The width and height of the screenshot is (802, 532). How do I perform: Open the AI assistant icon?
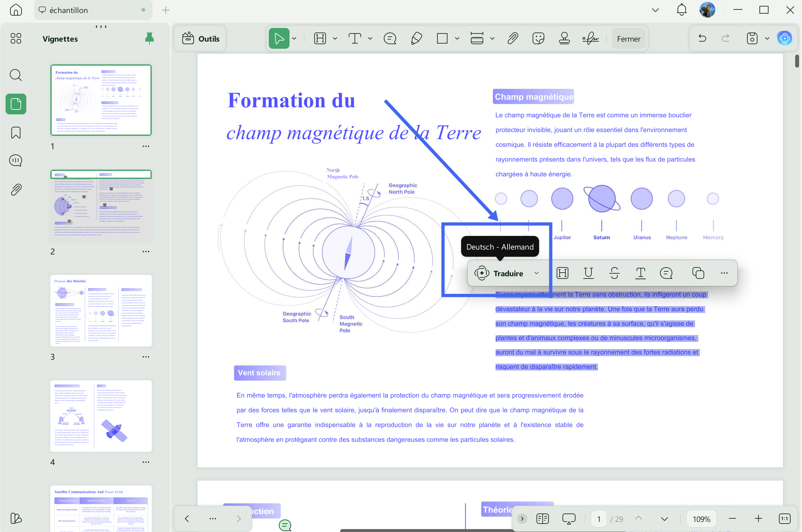785,38
